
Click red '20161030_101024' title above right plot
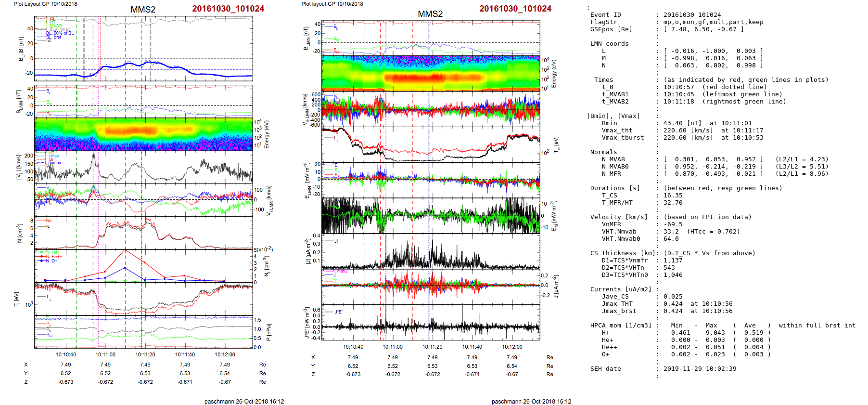515,9
